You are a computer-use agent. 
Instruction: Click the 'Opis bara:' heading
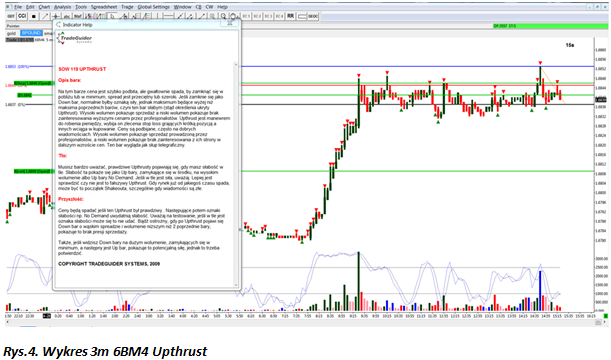70,80
